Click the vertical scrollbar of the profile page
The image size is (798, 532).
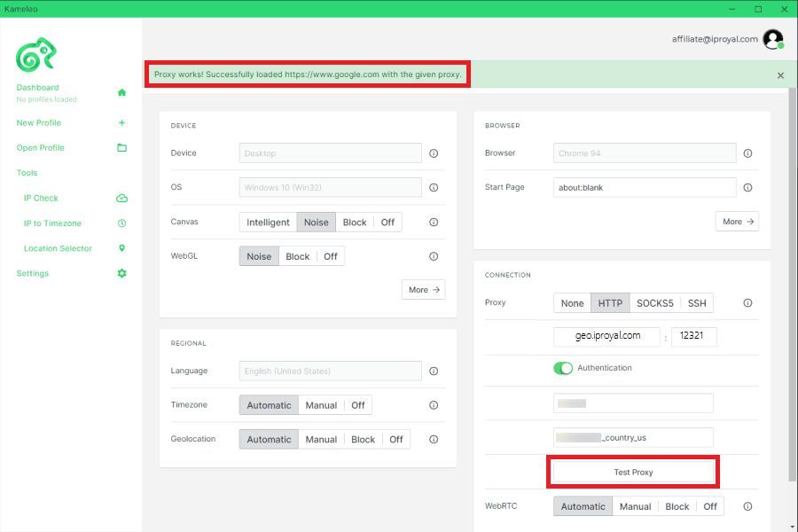pyautogui.click(x=792, y=284)
